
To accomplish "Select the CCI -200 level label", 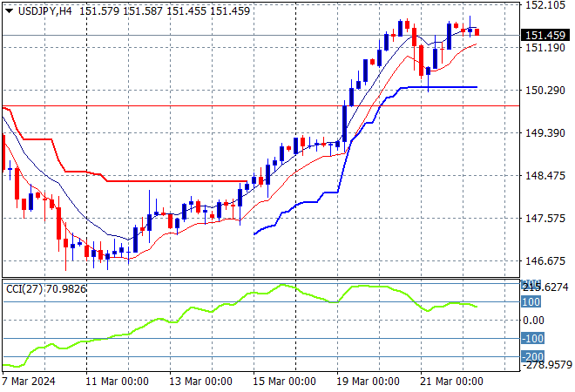I will 533,356.
